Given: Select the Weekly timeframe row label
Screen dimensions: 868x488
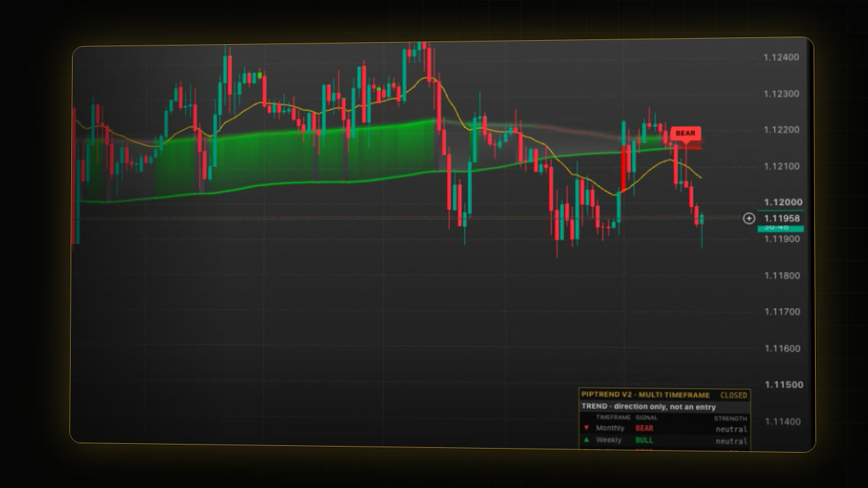Looking at the screenshot, I should [x=608, y=440].
